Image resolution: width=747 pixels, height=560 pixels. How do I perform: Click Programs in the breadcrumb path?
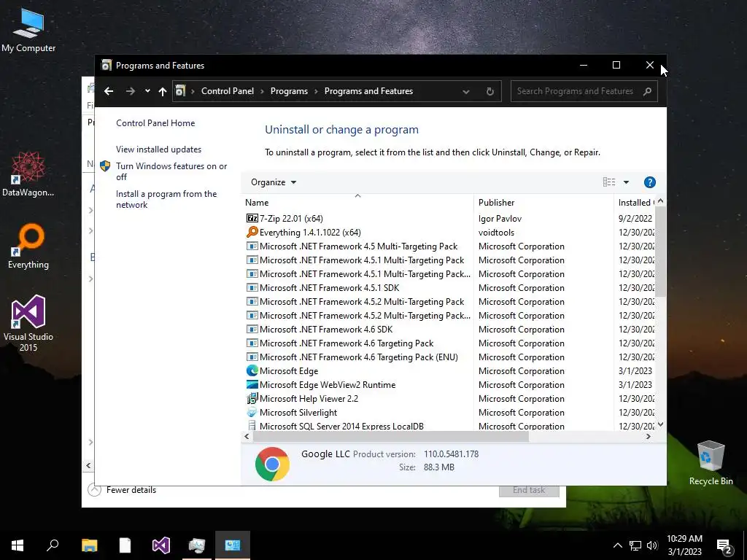pos(289,91)
